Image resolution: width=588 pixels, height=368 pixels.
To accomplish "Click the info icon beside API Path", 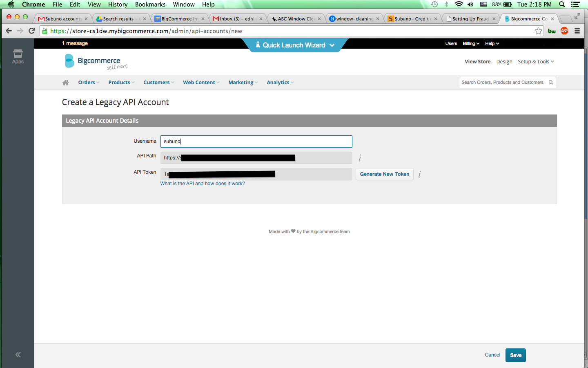I will coord(360,158).
